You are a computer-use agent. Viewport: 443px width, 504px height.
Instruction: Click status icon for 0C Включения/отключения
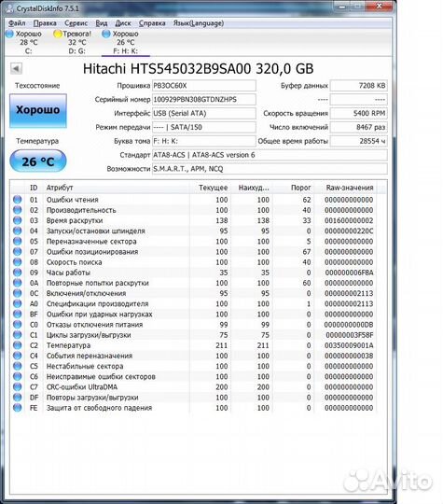18,293
